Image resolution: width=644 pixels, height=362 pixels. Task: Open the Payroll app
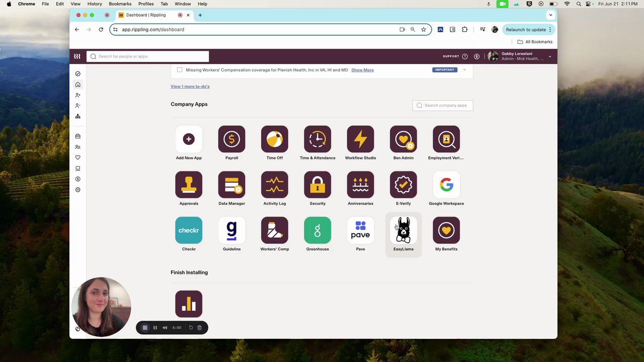pyautogui.click(x=231, y=139)
